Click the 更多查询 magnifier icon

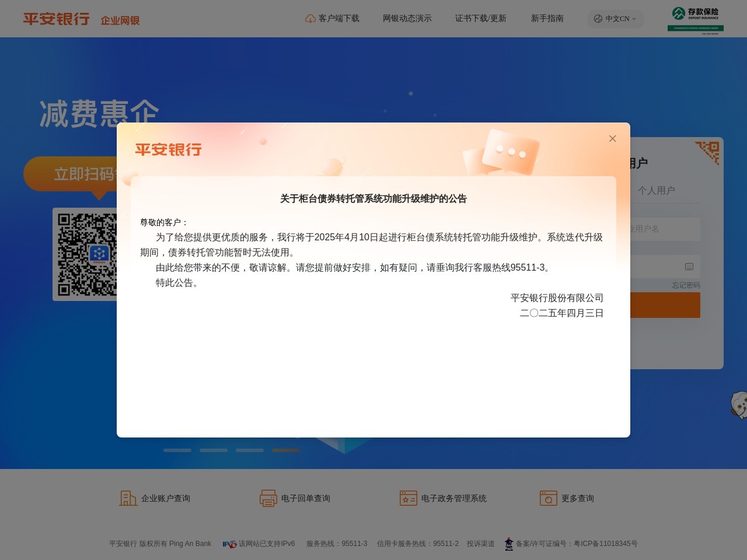tap(549, 498)
